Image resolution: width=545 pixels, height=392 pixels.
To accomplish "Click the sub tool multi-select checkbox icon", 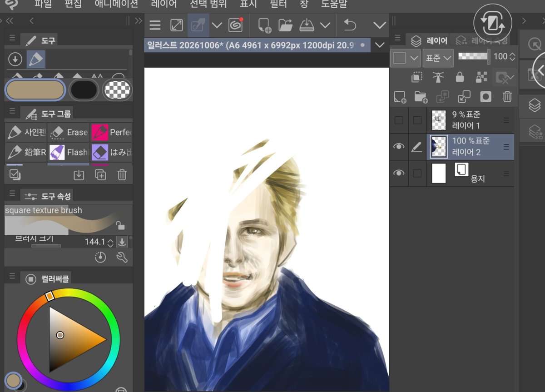I will point(15,175).
